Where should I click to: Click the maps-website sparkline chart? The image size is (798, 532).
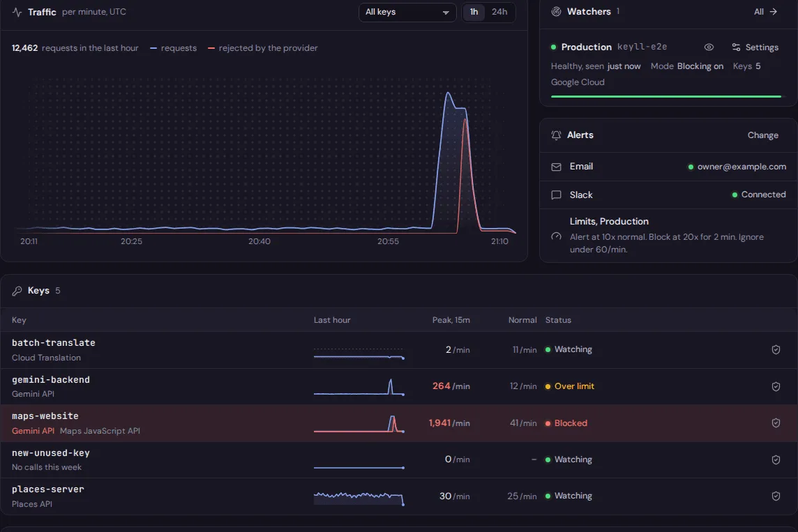point(359,424)
